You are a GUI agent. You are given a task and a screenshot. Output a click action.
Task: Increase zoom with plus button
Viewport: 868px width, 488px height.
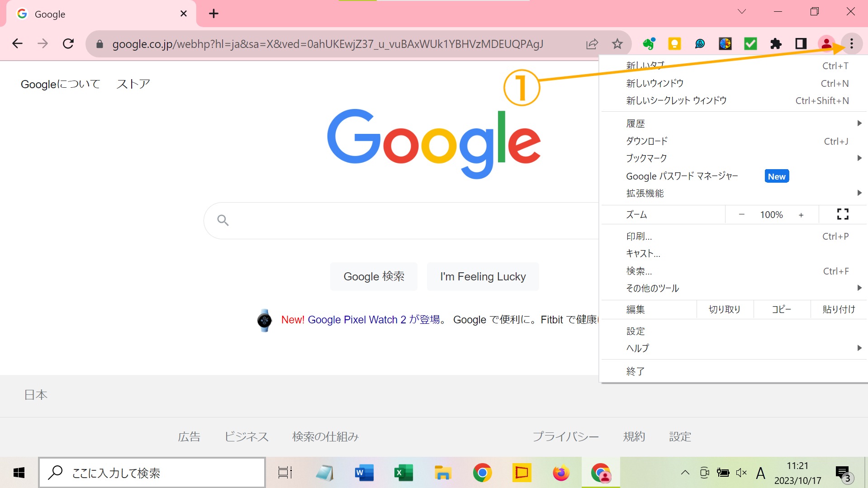[x=801, y=215]
